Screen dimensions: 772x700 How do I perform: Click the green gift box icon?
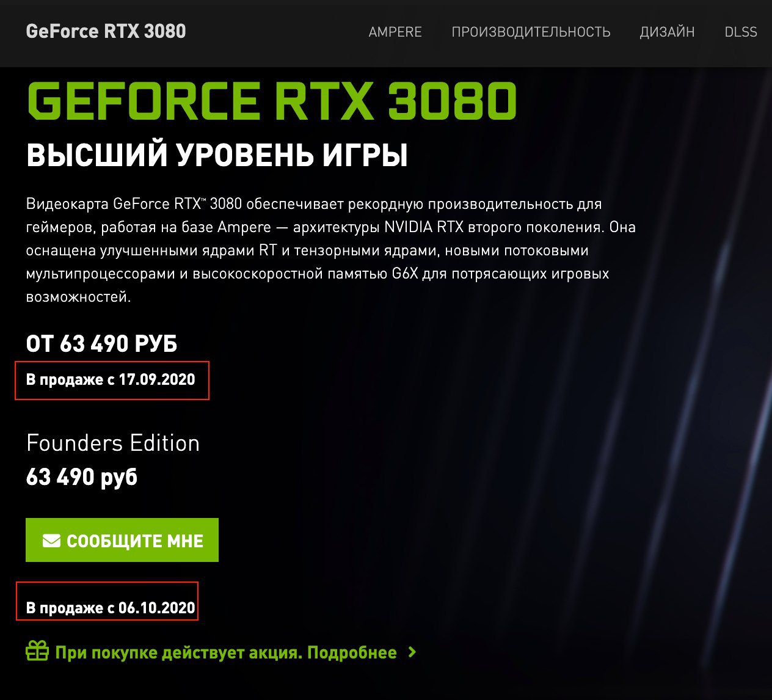pyautogui.click(x=37, y=651)
